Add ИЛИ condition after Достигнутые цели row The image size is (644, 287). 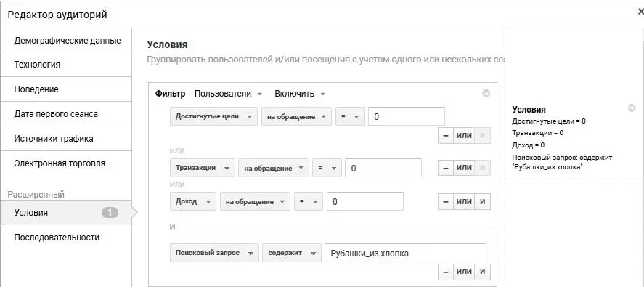pos(464,135)
